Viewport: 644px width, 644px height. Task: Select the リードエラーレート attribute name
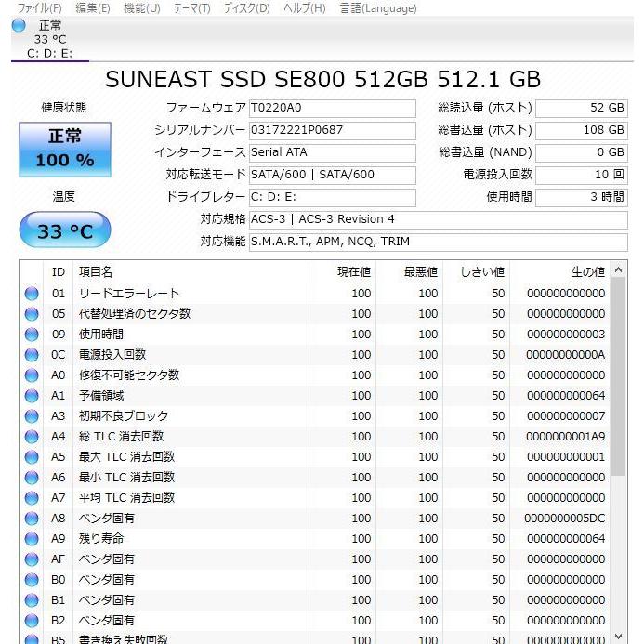pos(129,294)
